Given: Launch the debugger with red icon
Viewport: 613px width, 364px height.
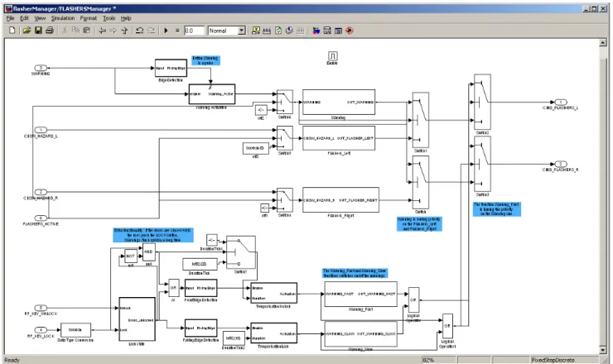Looking at the screenshot, I should point(350,31).
